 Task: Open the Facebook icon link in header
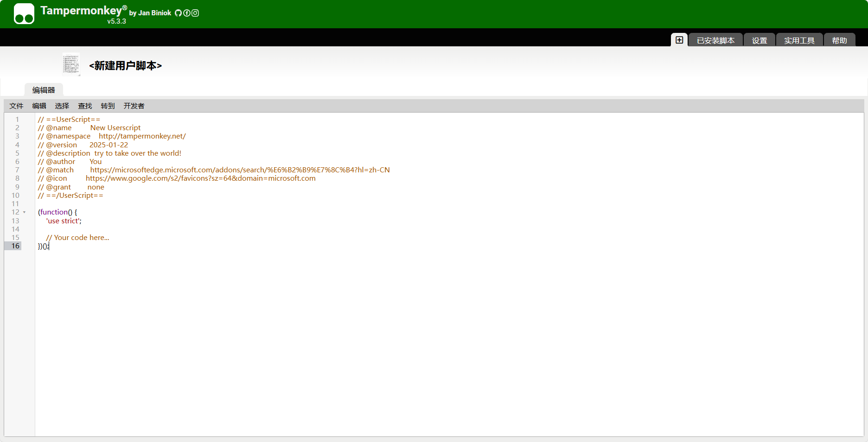point(187,13)
